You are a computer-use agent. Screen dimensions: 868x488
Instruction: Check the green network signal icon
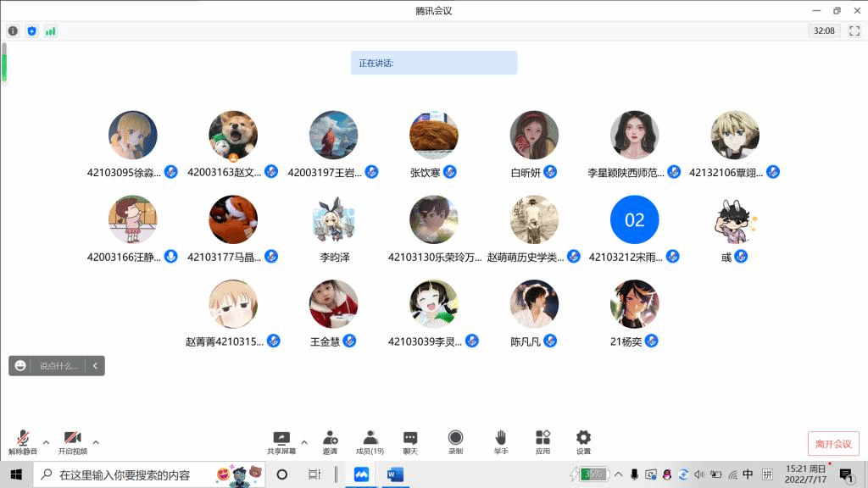click(x=51, y=31)
